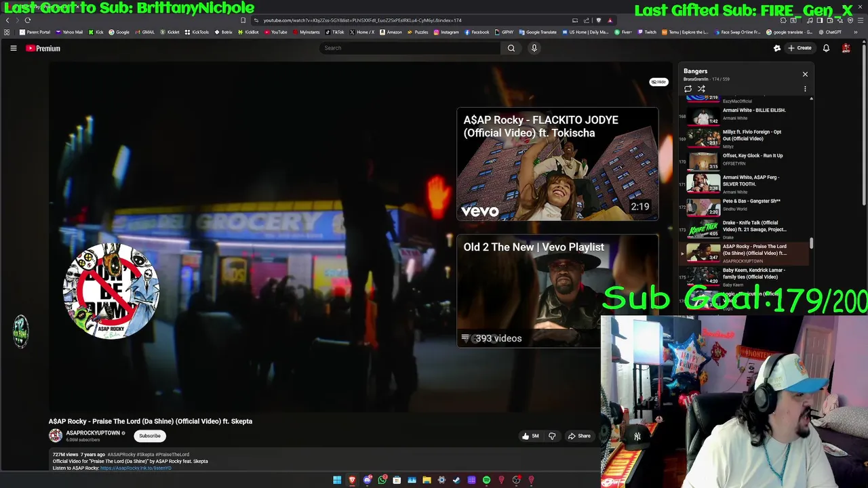Viewport: 868px width, 488px height.
Task: Open Google Translate bookmark
Action: [x=538, y=32]
